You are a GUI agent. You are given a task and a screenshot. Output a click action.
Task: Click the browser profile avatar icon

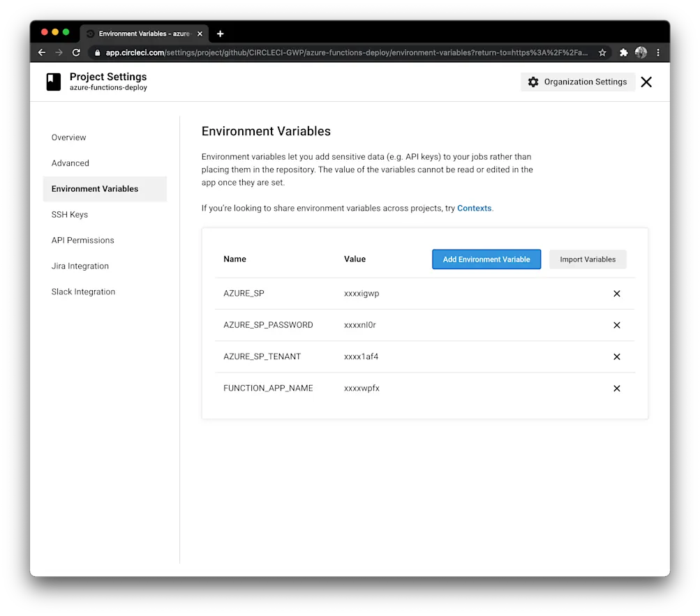click(x=641, y=52)
